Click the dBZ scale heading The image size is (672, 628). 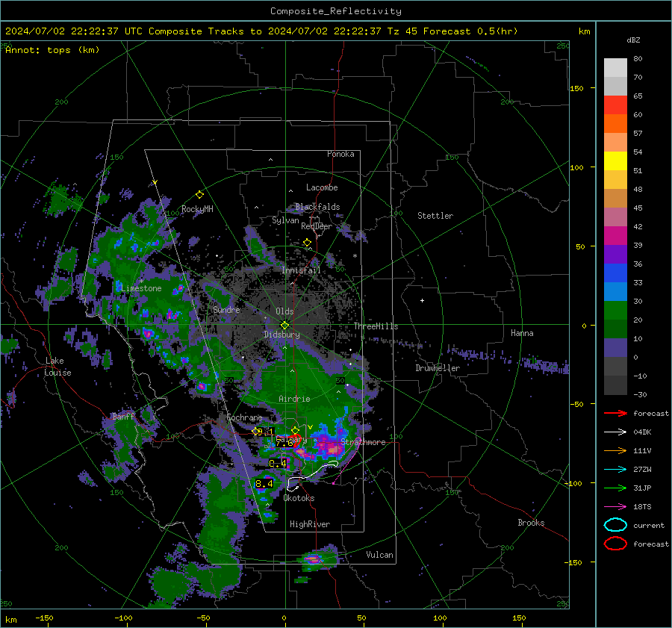tap(633, 40)
